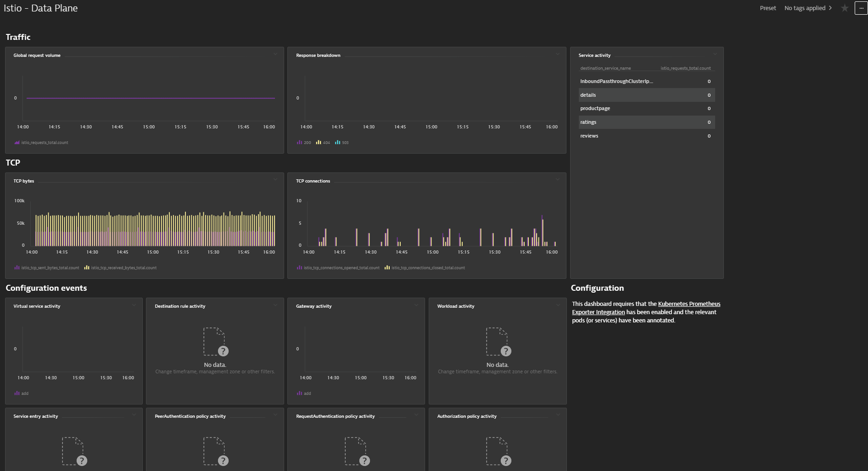Mark the dashboard as favorite with the star icon
Viewport: 868px width, 471px height.
coord(845,8)
